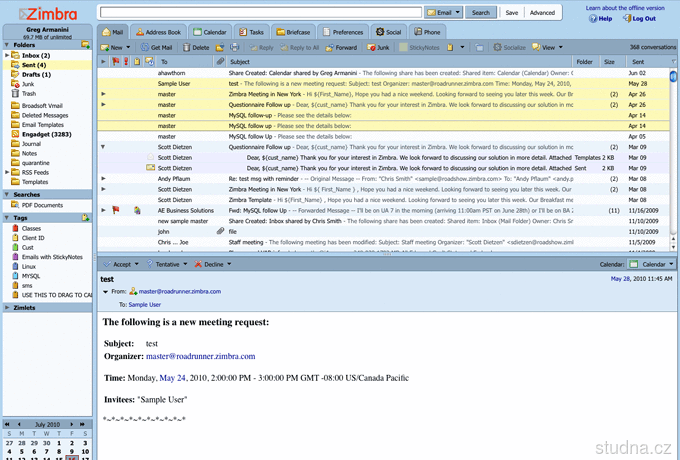Click the new tag icon in Tags header
Viewport: 680px width, 460px height.
85,217
